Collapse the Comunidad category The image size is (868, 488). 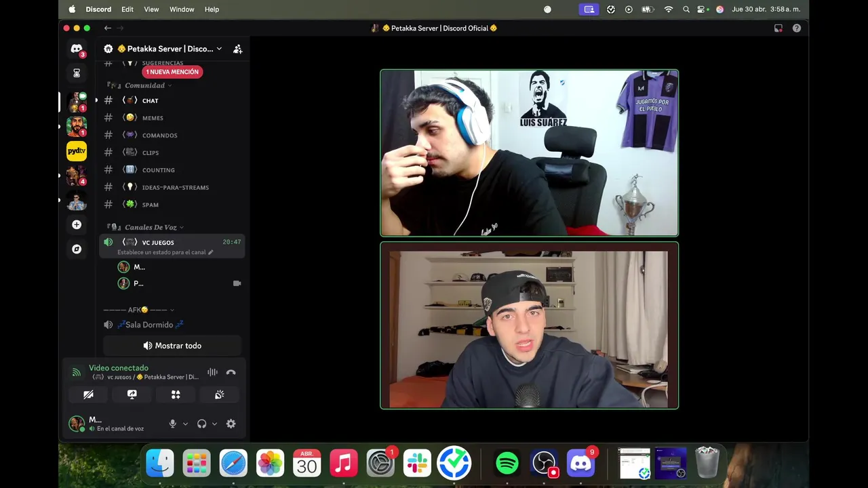(x=139, y=85)
